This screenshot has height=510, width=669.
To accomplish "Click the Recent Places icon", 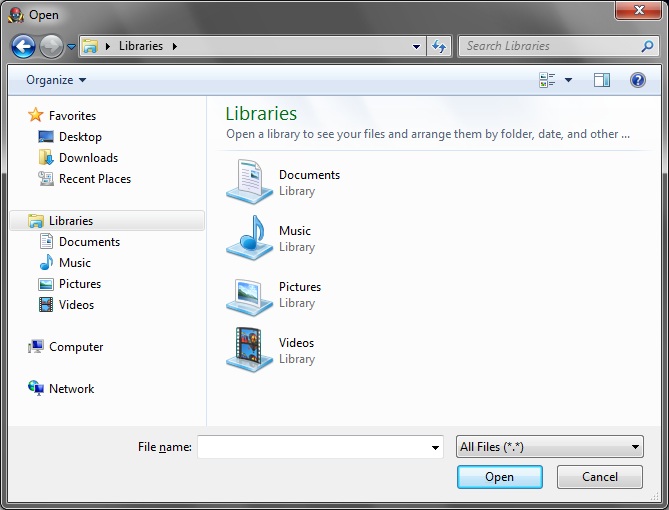I will pyautogui.click(x=46, y=178).
